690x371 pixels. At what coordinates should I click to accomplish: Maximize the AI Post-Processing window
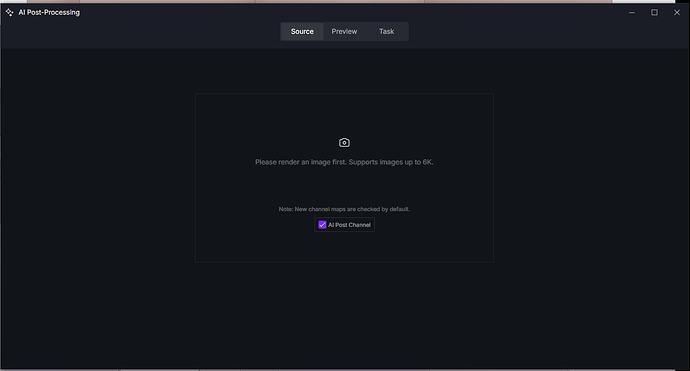(654, 12)
